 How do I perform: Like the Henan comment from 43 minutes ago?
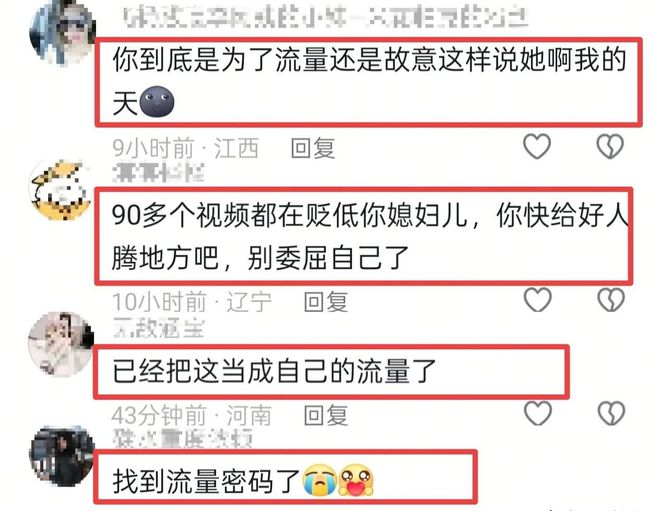(538, 413)
